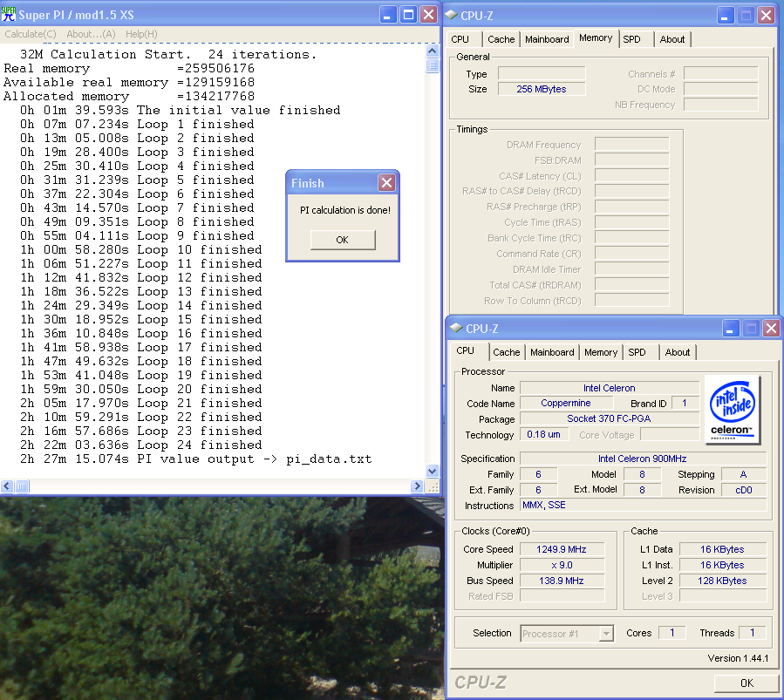Click the 'PI calculation is done!' message
784x700 pixels.
pos(345,210)
